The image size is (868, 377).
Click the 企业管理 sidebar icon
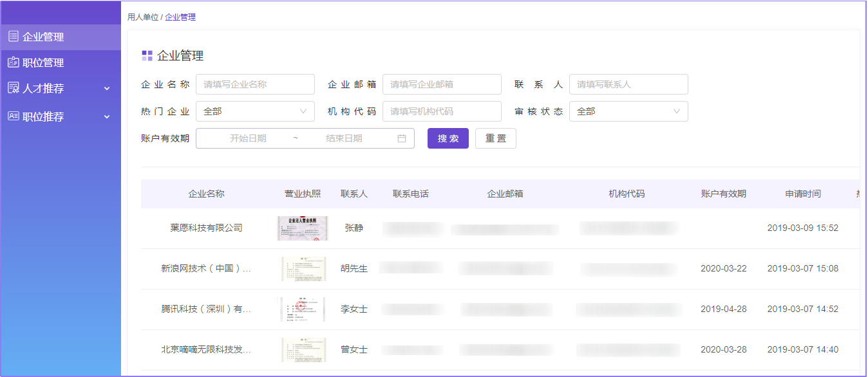coord(13,37)
